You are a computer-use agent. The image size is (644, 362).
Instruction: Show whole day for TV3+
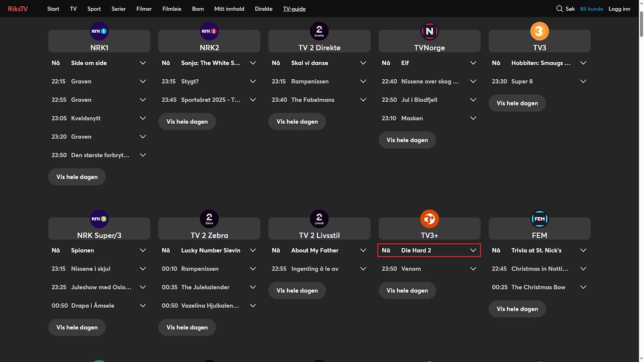coord(407,290)
